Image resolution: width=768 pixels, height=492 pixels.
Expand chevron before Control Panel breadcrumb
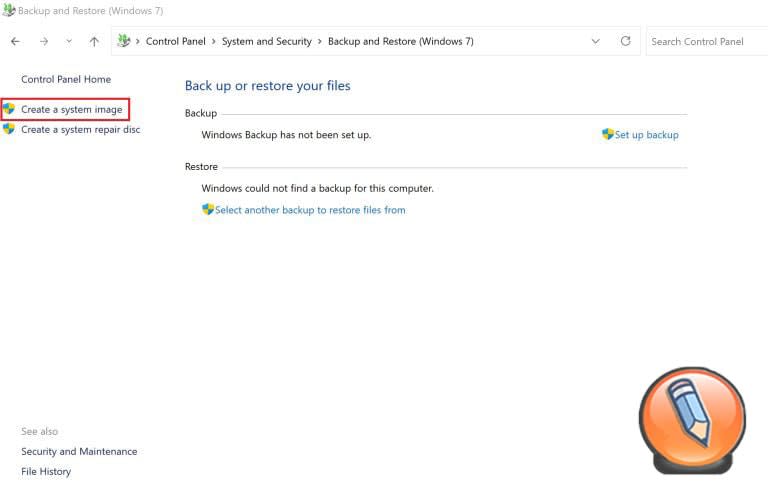(x=138, y=42)
